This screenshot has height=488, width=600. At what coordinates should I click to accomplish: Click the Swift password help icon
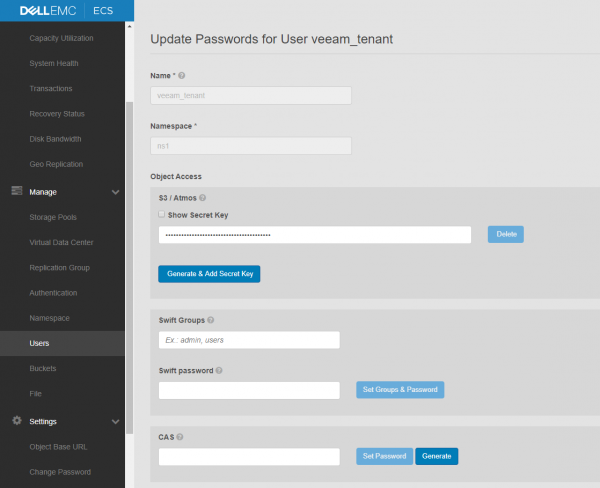(x=219, y=370)
